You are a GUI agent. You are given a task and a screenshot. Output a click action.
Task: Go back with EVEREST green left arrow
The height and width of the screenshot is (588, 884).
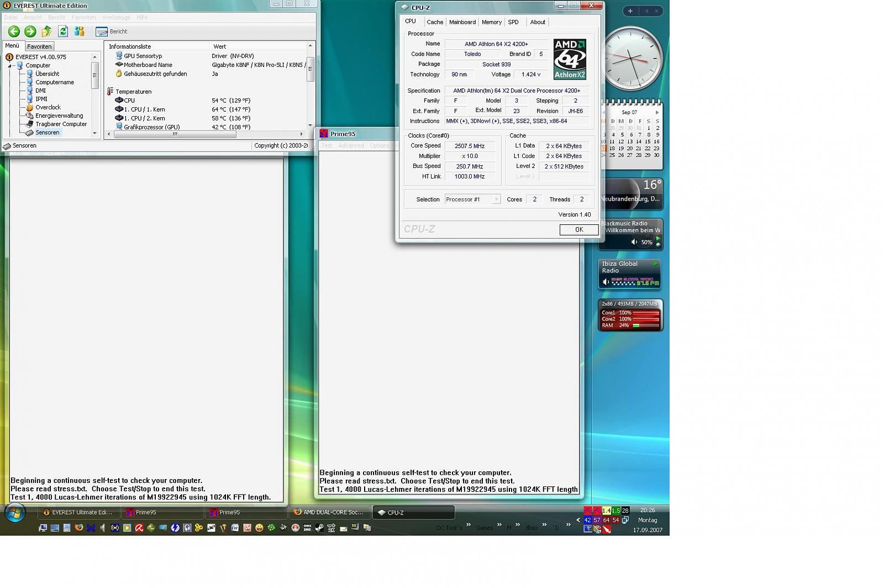pos(14,32)
